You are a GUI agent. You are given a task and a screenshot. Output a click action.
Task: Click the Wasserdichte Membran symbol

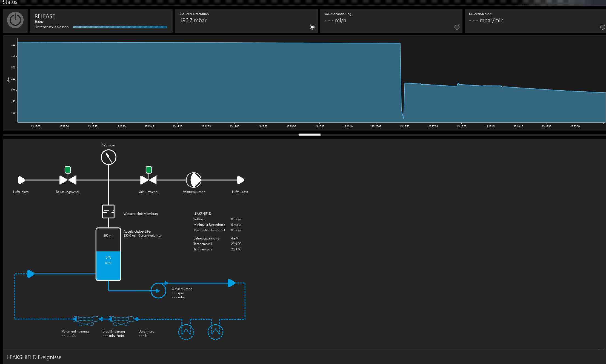pyautogui.click(x=108, y=212)
